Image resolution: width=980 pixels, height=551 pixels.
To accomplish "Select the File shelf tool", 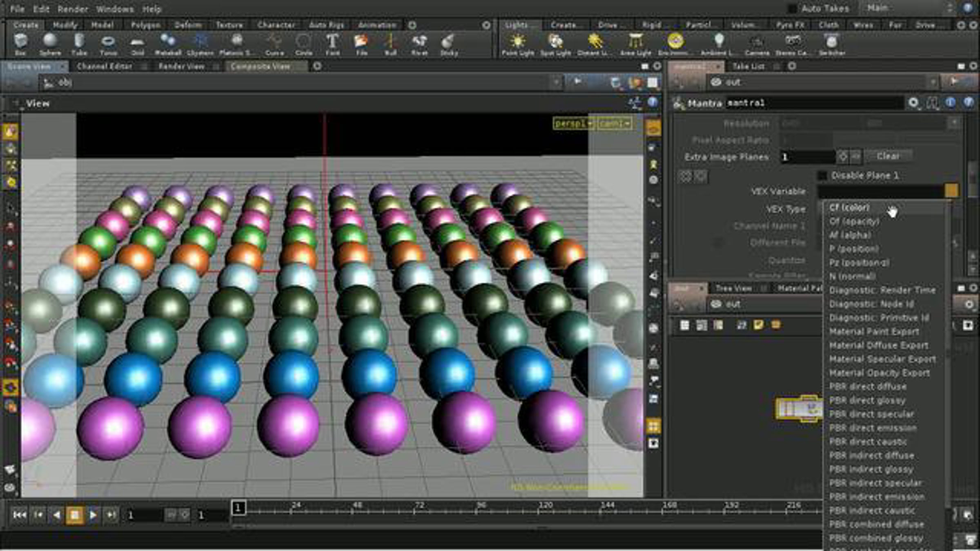I will coord(361,44).
